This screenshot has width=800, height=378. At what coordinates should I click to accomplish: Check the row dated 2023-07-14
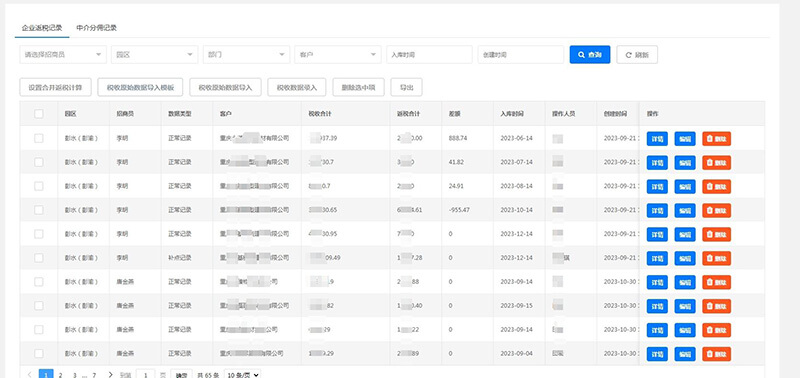click(x=39, y=162)
